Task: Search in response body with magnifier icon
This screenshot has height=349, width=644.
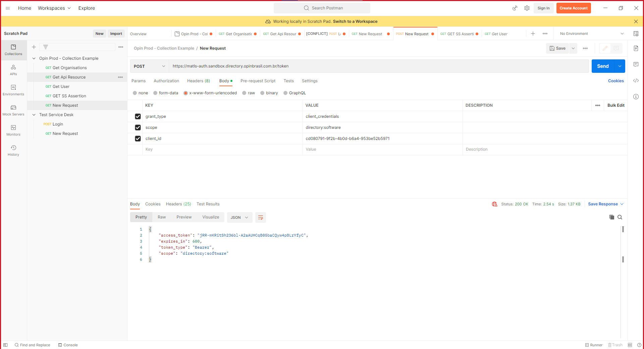Action: tap(620, 217)
